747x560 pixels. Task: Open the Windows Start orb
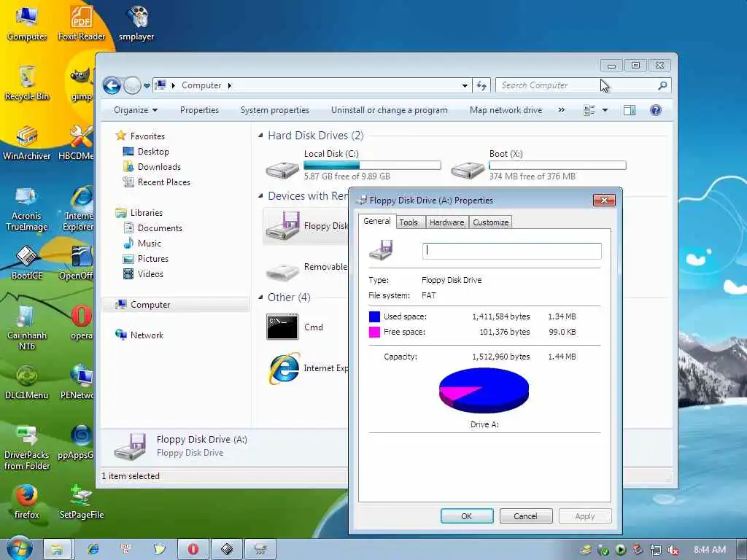pyautogui.click(x=19, y=548)
